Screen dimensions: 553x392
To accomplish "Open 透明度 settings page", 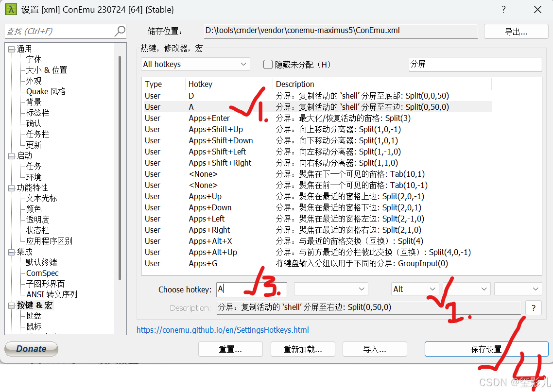I will pyautogui.click(x=37, y=220).
